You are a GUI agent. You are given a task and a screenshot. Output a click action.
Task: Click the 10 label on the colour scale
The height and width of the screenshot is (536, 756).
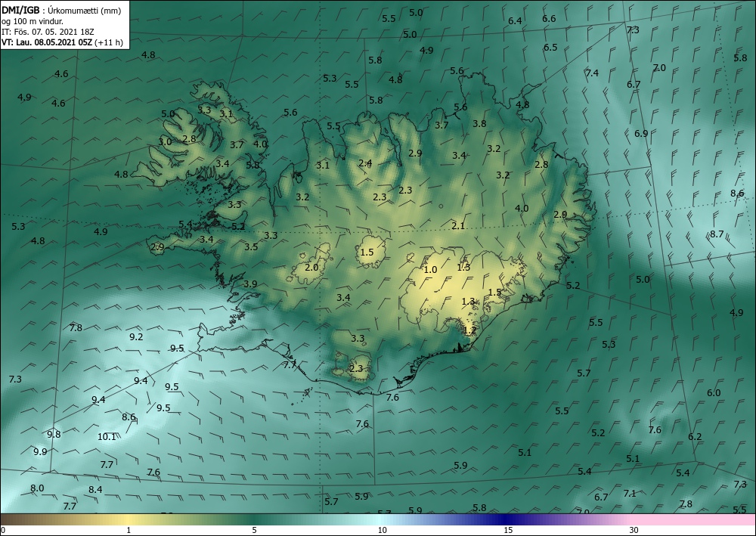[383, 530]
